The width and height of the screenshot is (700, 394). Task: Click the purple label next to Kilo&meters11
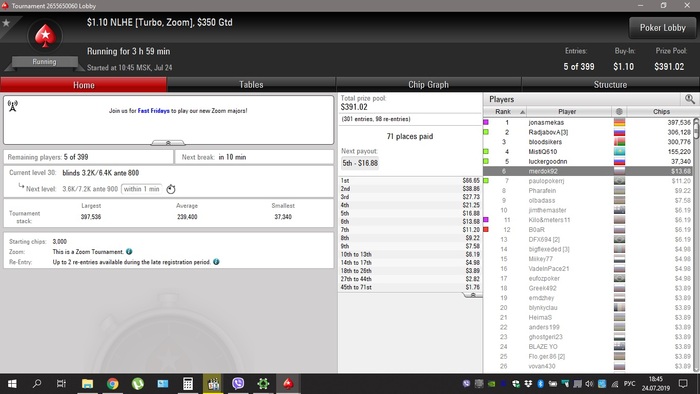pos(486,220)
